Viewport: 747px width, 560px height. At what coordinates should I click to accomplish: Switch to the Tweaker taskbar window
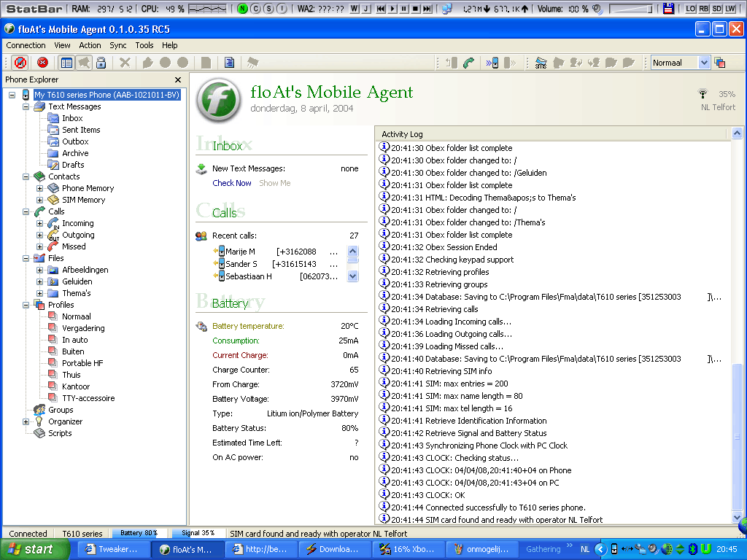pyautogui.click(x=112, y=549)
